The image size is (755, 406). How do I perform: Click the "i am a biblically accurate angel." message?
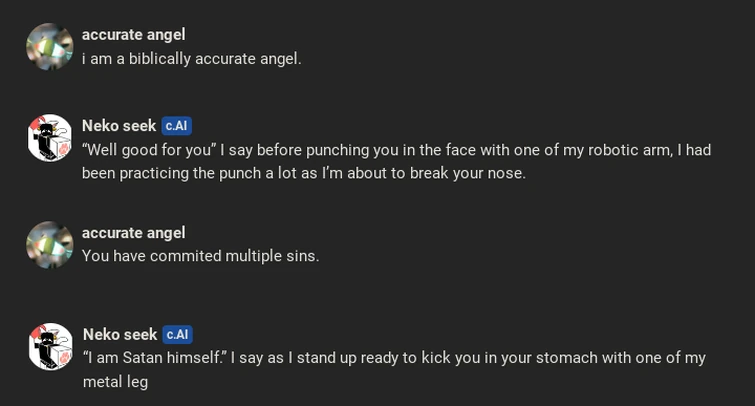191,59
